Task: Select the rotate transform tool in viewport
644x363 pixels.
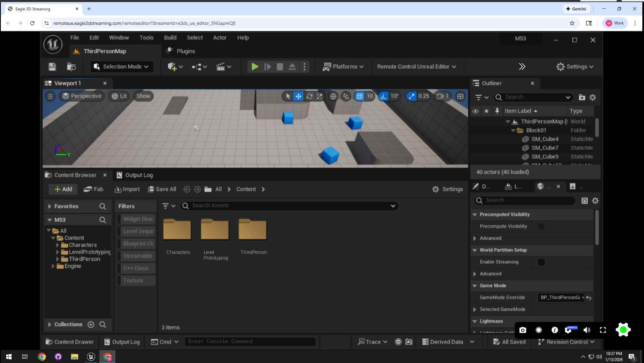Action: click(309, 96)
